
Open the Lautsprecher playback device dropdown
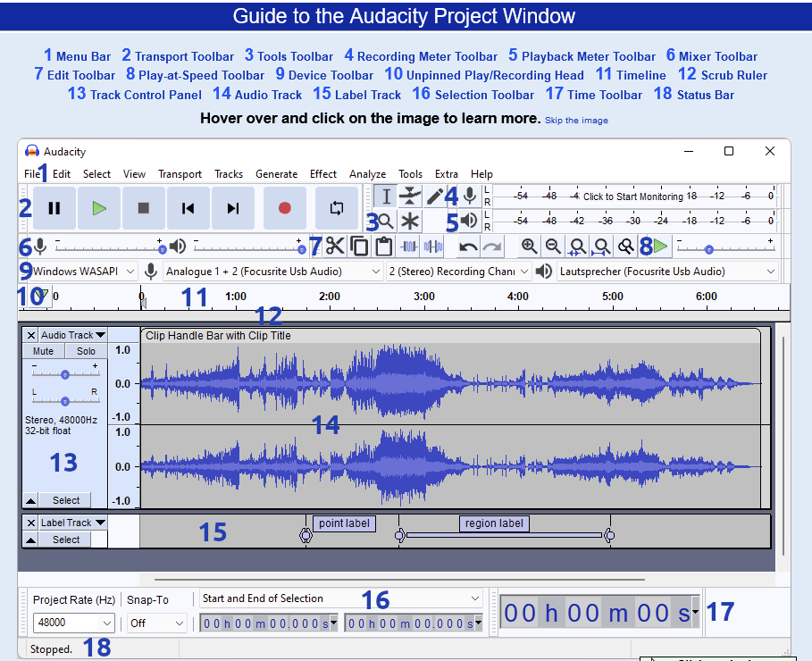point(667,272)
